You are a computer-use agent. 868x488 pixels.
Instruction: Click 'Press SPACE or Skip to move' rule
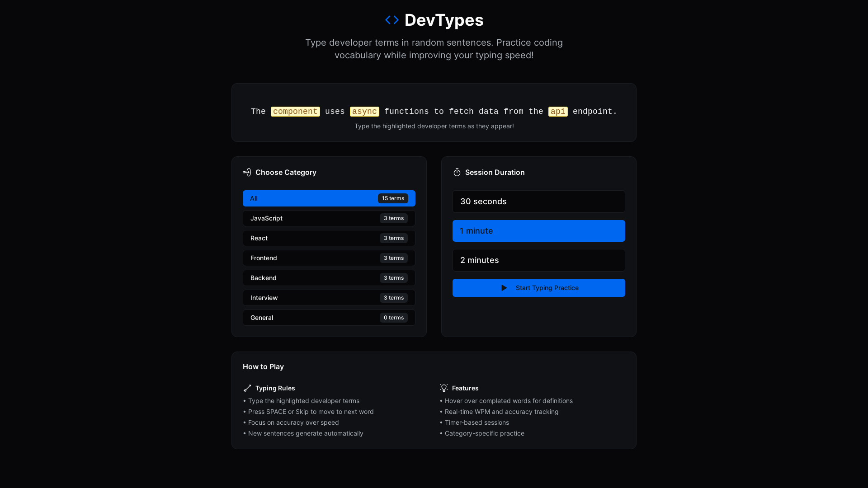coord(308,412)
